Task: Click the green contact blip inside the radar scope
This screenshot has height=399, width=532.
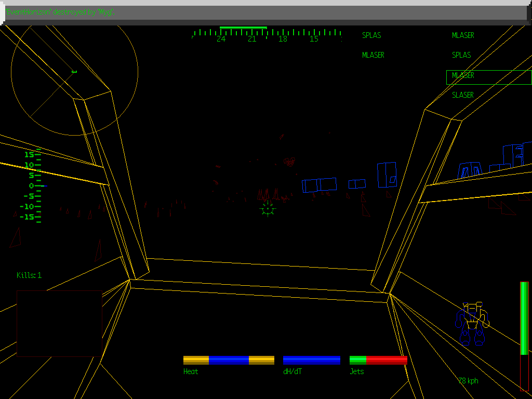Action: (x=74, y=71)
